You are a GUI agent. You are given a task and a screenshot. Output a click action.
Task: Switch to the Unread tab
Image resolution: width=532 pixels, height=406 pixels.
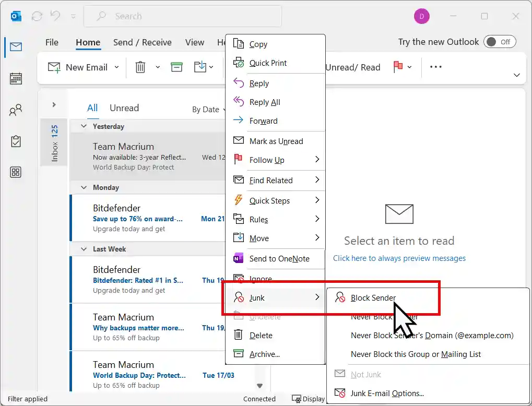point(124,108)
